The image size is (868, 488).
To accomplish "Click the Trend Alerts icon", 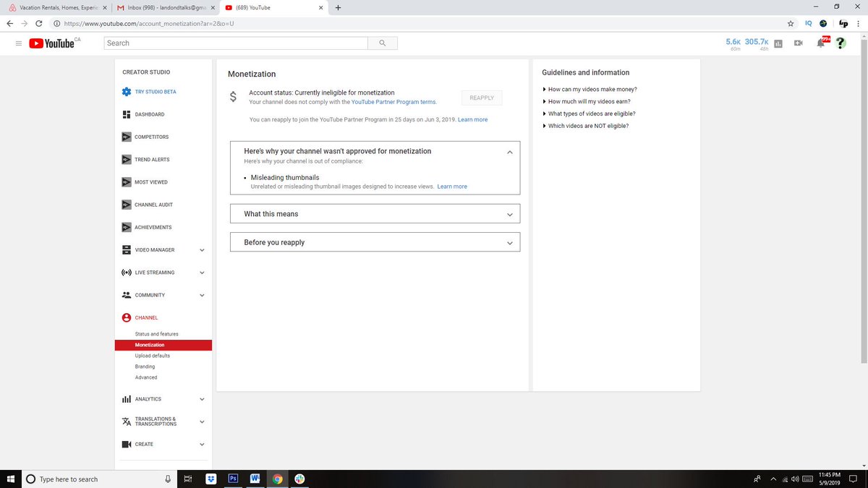I will (x=127, y=159).
